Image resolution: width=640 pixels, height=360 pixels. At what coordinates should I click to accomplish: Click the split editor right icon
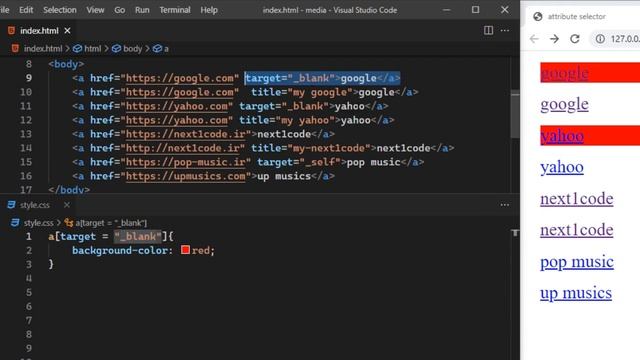pyautogui.click(x=488, y=30)
